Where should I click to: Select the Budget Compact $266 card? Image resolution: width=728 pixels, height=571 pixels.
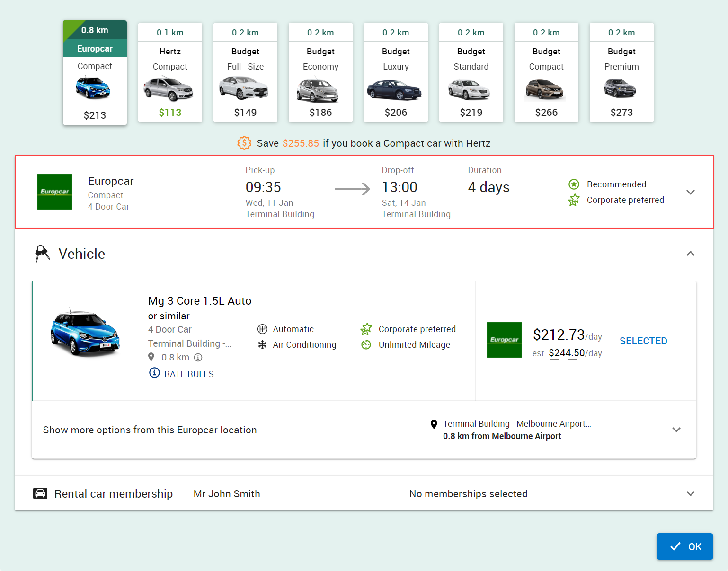click(546, 72)
